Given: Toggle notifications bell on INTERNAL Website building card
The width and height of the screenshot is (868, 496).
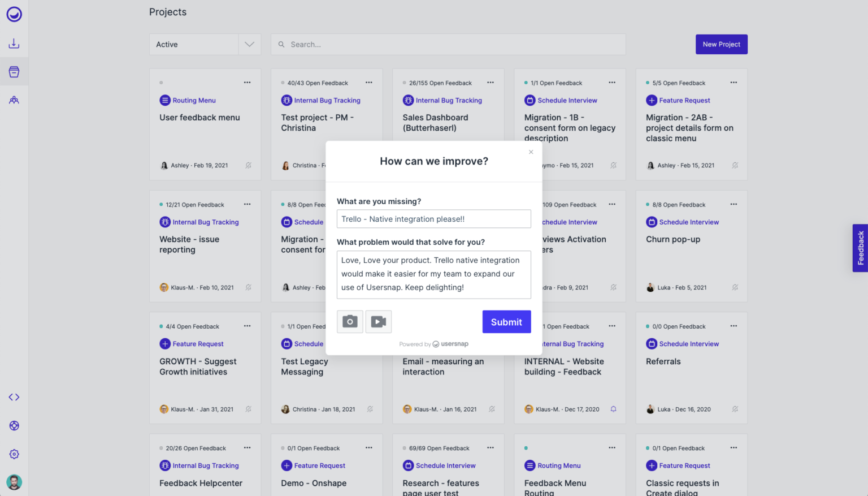Looking at the screenshot, I should (x=613, y=409).
